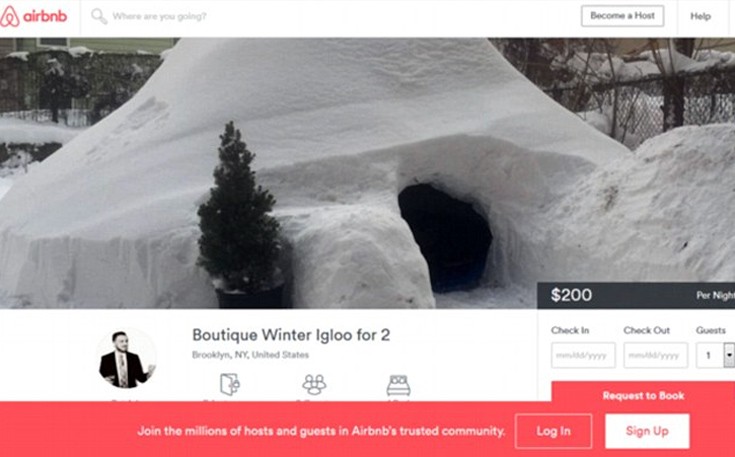Click the Sign Up button
This screenshot has width=735, height=457.
647,431
